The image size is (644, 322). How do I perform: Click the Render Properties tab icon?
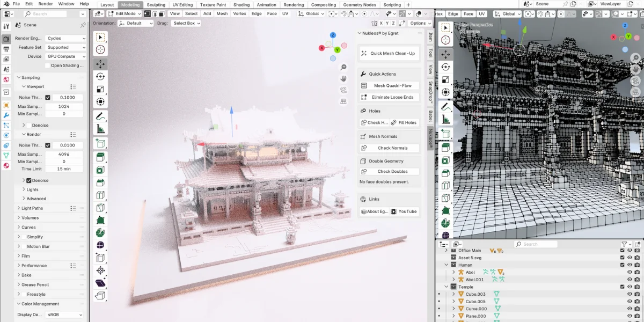6,38
